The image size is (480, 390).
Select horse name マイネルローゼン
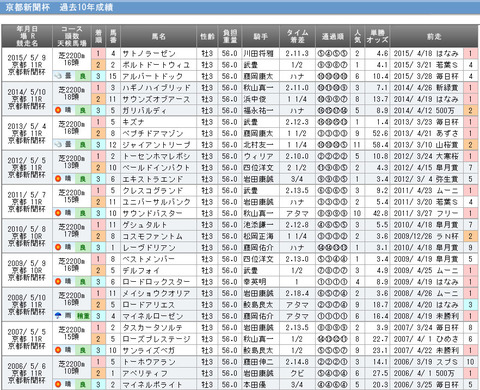tap(153, 316)
